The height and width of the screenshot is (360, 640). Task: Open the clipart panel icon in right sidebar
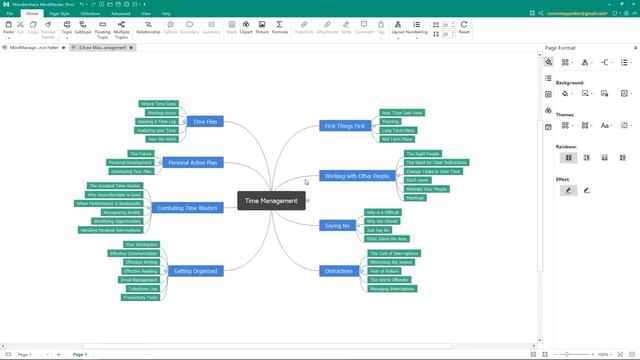click(x=548, y=111)
